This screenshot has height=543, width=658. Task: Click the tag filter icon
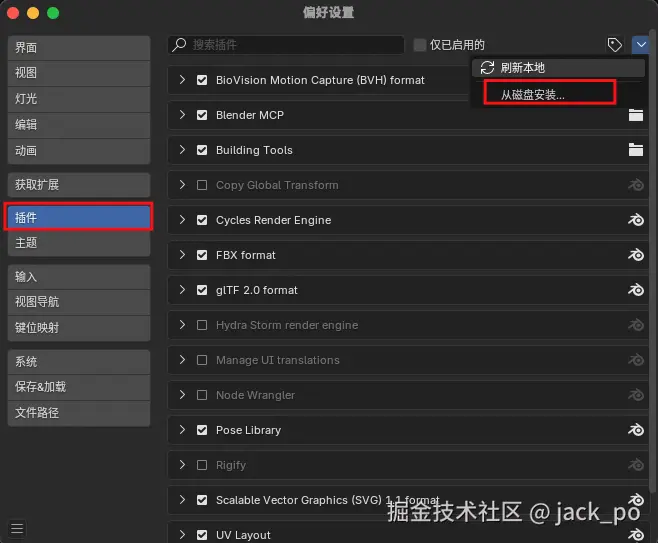(615, 44)
